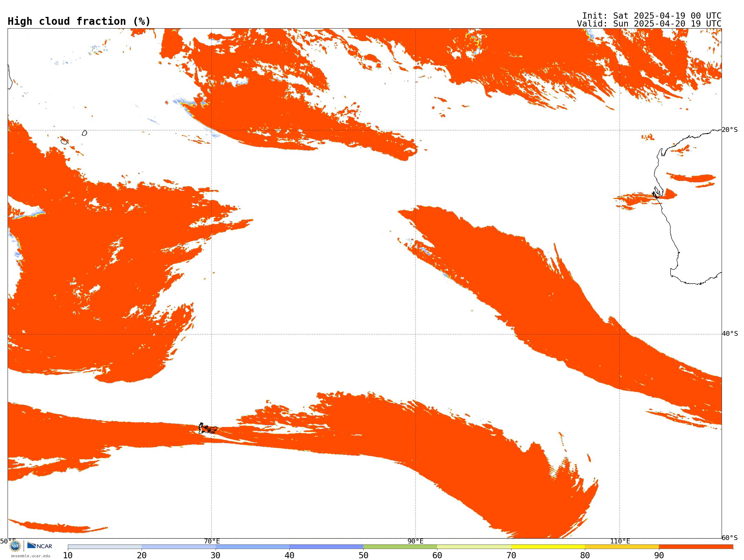Click the Mauritius island outline near 20°S
Screen dimensions: 744x560
coord(84,133)
